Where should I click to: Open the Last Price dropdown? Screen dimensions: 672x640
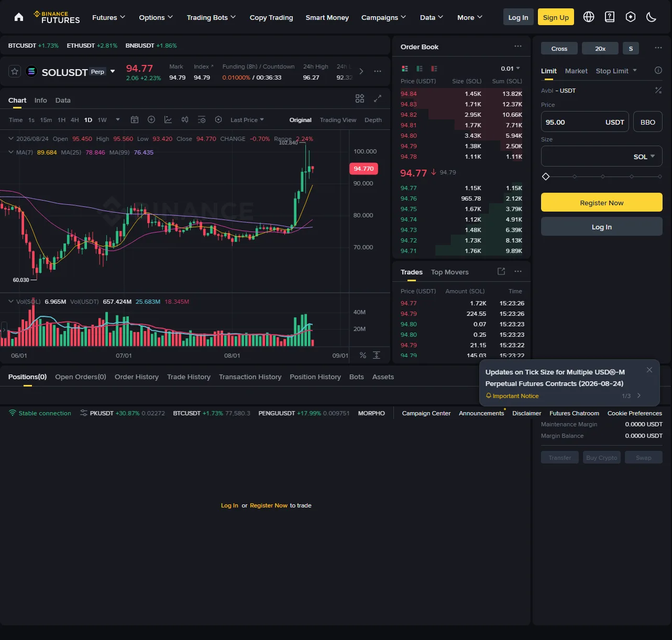(x=247, y=120)
